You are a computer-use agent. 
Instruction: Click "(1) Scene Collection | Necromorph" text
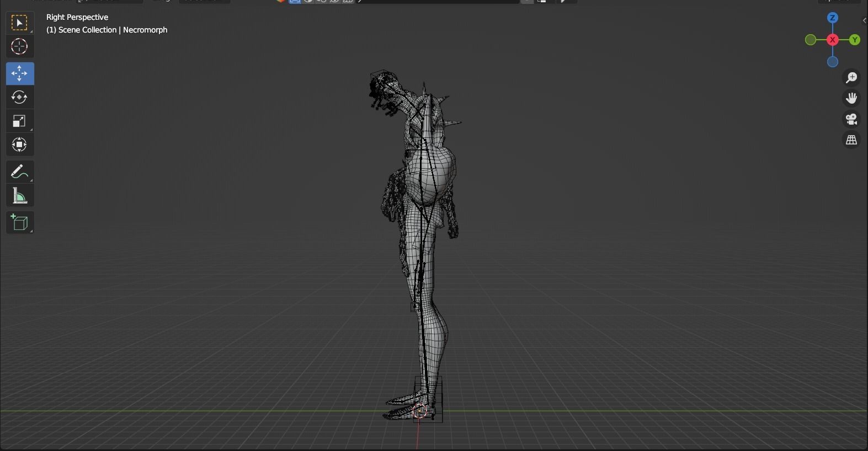point(106,30)
